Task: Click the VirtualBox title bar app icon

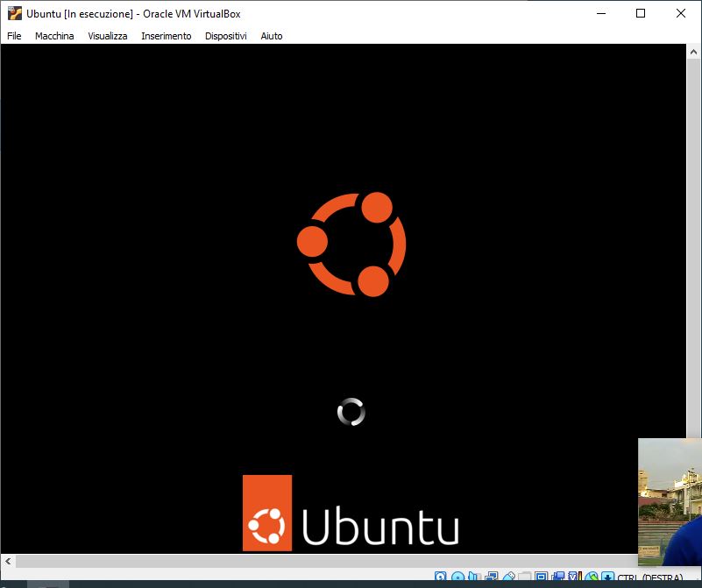Action: tap(14, 13)
